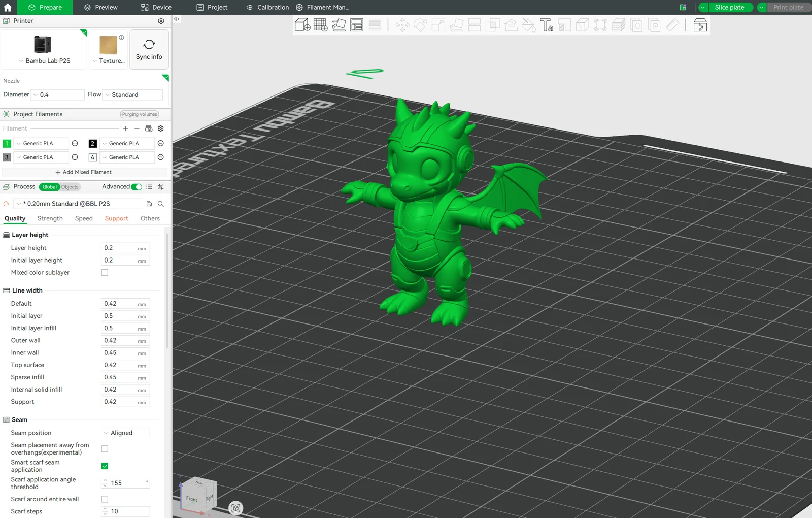Screen dimensions: 812x518
Task: Switch to the Device tab
Action: [156, 7]
